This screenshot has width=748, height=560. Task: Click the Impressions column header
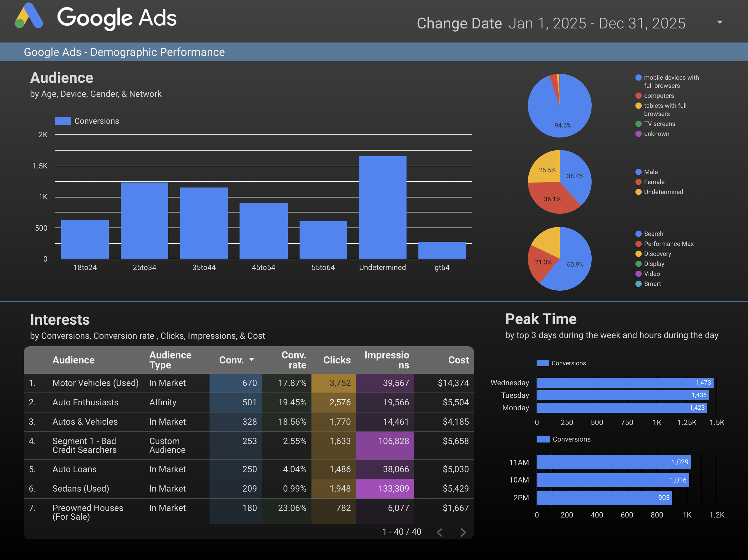(x=387, y=360)
